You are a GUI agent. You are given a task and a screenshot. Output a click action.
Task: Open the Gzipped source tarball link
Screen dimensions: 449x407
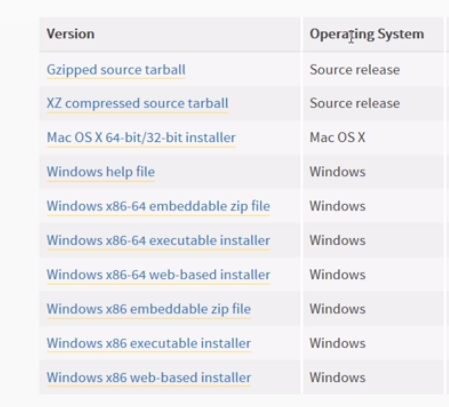click(x=116, y=70)
